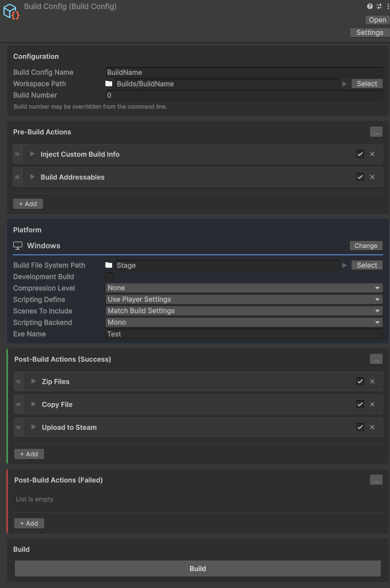Expand the Inject Custom Build Info action

pos(32,154)
